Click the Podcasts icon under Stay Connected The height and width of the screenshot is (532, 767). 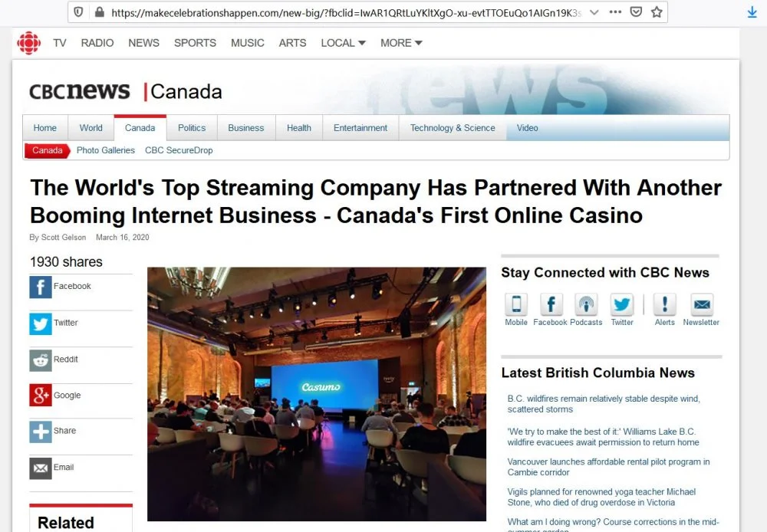point(586,304)
